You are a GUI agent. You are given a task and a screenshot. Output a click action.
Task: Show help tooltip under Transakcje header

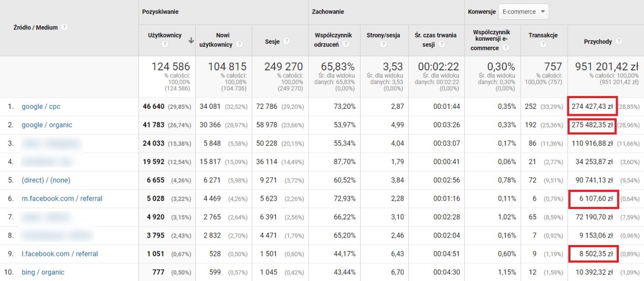tap(543, 45)
